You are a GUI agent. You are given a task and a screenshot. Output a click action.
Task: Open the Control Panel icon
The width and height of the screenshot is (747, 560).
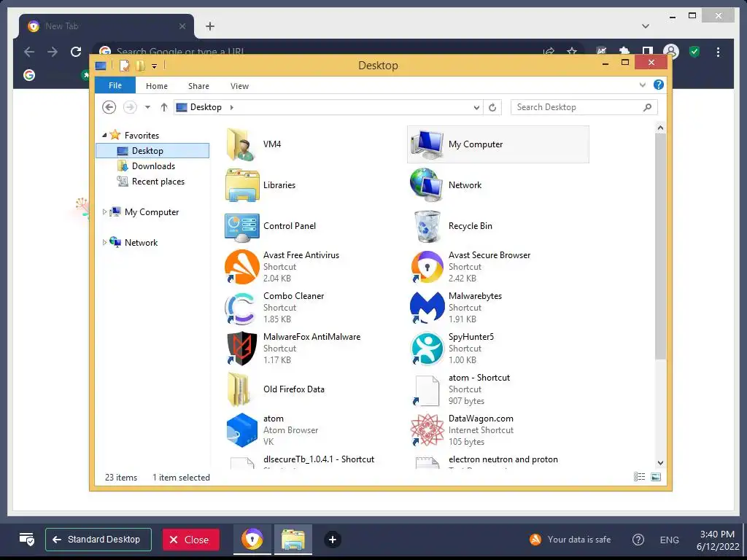(242, 227)
